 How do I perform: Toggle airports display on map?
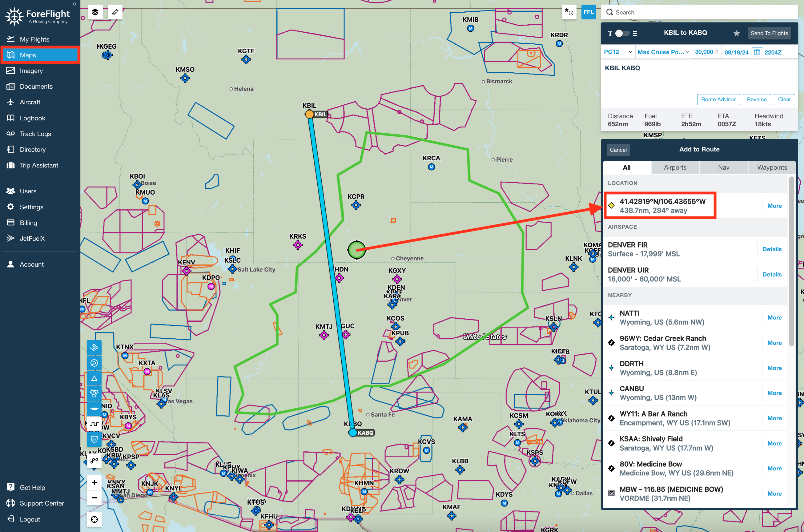(94, 348)
